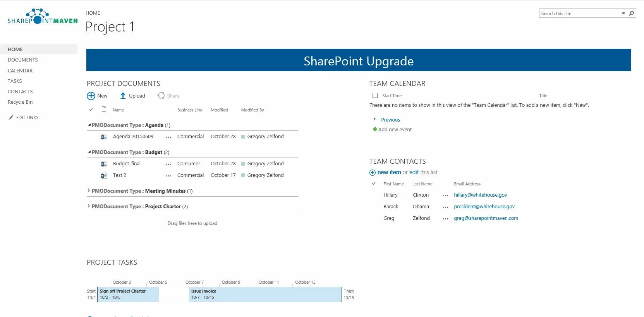Click the Share documents icon
The image size is (644, 317).
pos(161,96)
